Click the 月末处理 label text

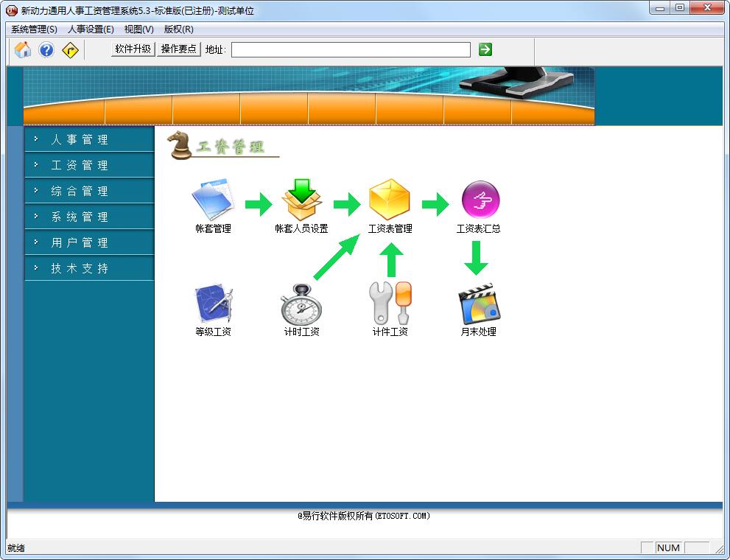pos(479,332)
